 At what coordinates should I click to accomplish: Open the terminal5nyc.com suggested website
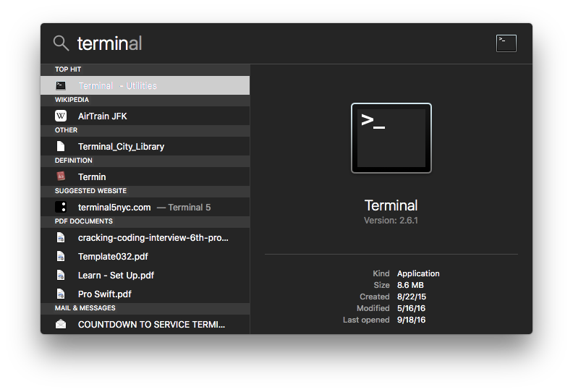pyautogui.click(x=145, y=207)
